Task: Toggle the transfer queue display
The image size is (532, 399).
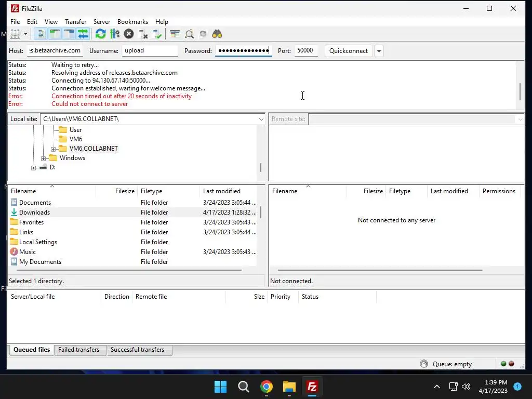Action: click(83, 34)
